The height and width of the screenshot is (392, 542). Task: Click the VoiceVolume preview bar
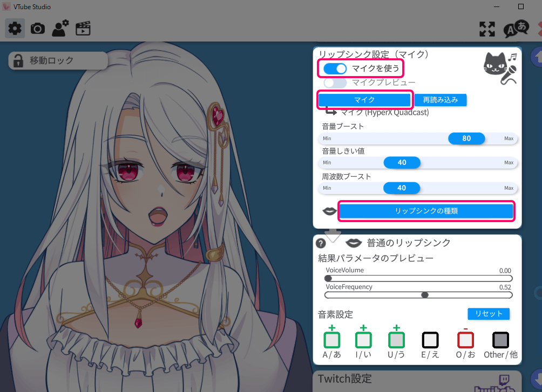[x=418, y=278]
